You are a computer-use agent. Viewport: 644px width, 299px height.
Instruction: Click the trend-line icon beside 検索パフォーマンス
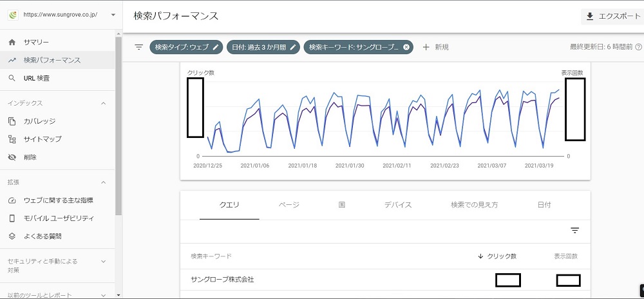[x=12, y=60]
